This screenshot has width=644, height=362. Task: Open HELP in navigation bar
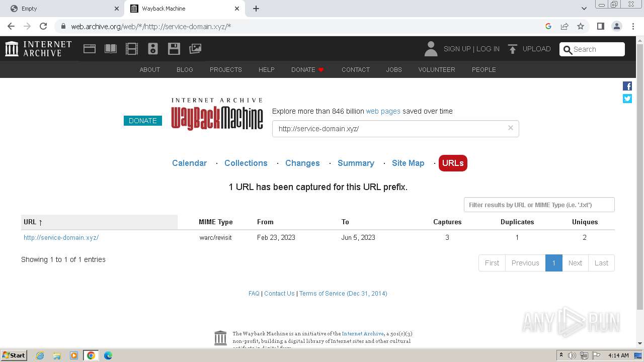coord(267,69)
